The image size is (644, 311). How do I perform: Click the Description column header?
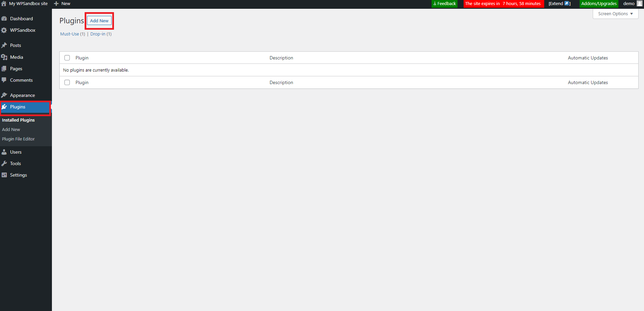coord(281,58)
